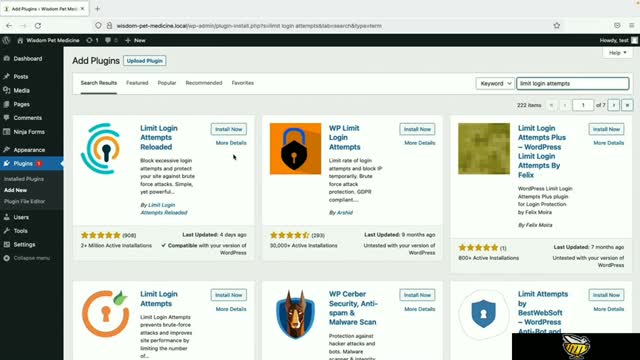Open the Keyword search type dropdown

(x=495, y=83)
